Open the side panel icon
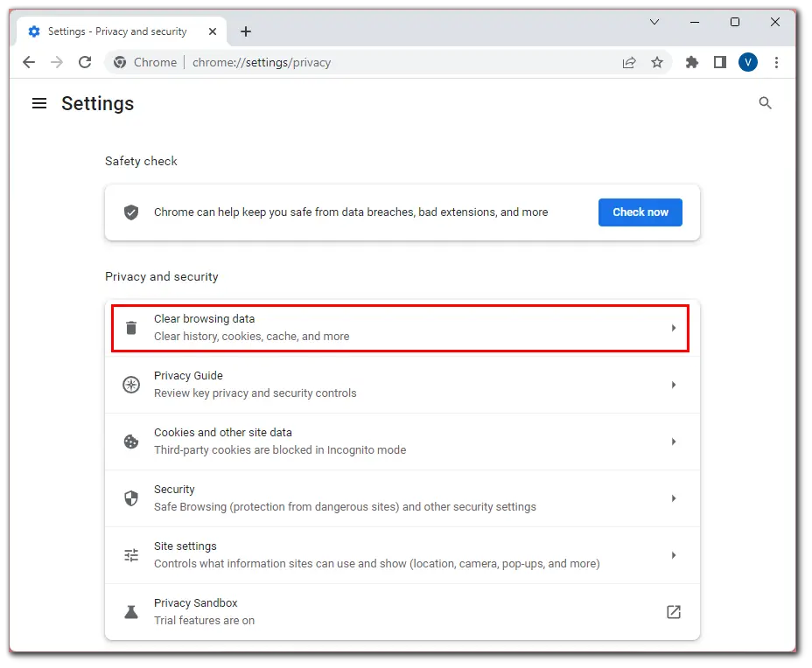This screenshot has width=812, height=668. [720, 63]
